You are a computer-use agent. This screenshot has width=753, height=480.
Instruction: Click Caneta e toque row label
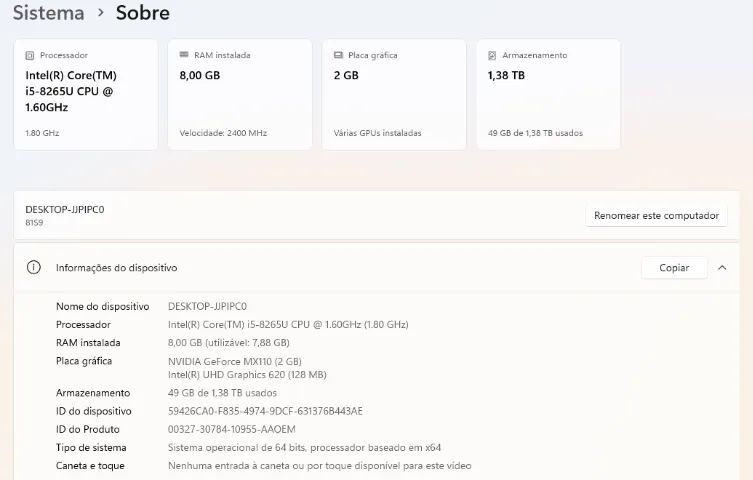click(90, 466)
